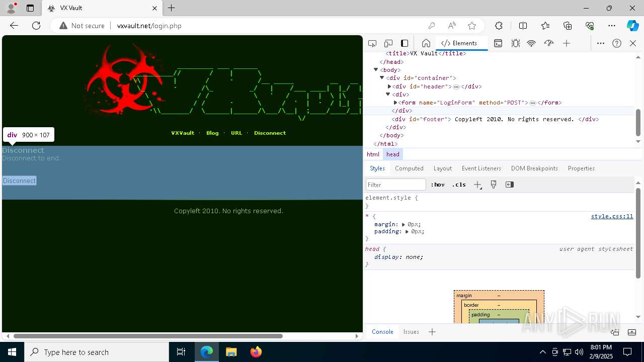Add a drawer tool with plus icon
The image size is (644, 362).
click(432, 332)
